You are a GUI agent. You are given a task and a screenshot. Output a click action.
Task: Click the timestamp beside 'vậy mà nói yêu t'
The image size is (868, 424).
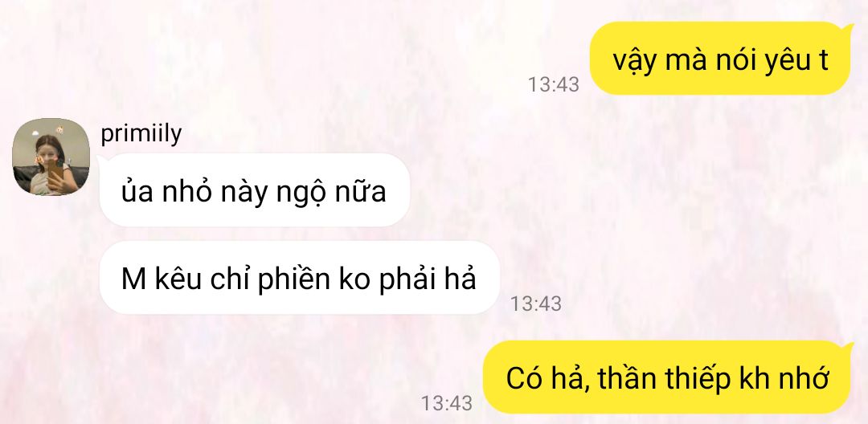tap(553, 84)
